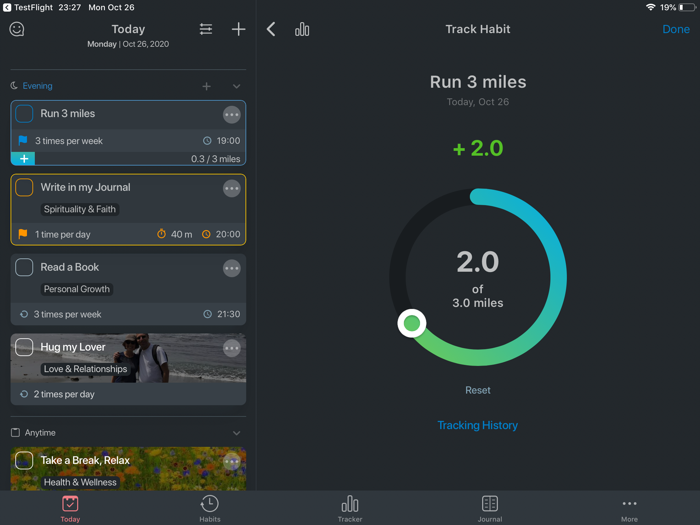This screenshot has width=700, height=525.
Task: Tap the Love & Relationships tag
Action: pos(85,369)
